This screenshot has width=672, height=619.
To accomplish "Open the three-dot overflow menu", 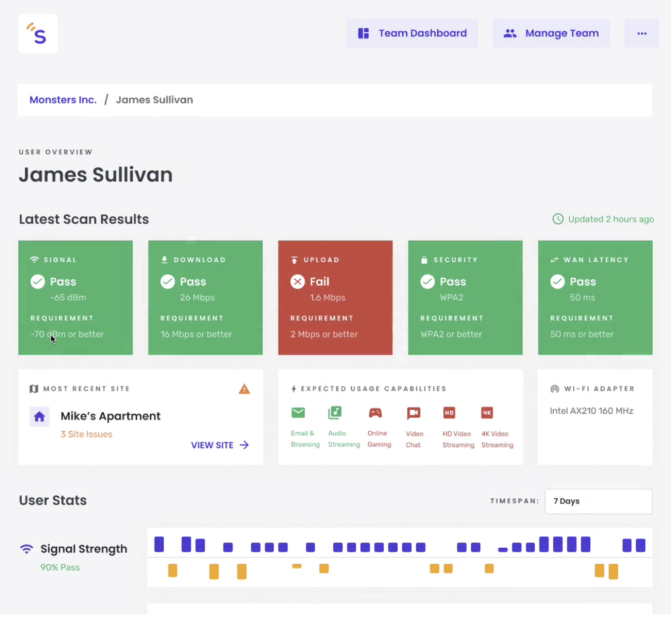I will (642, 33).
